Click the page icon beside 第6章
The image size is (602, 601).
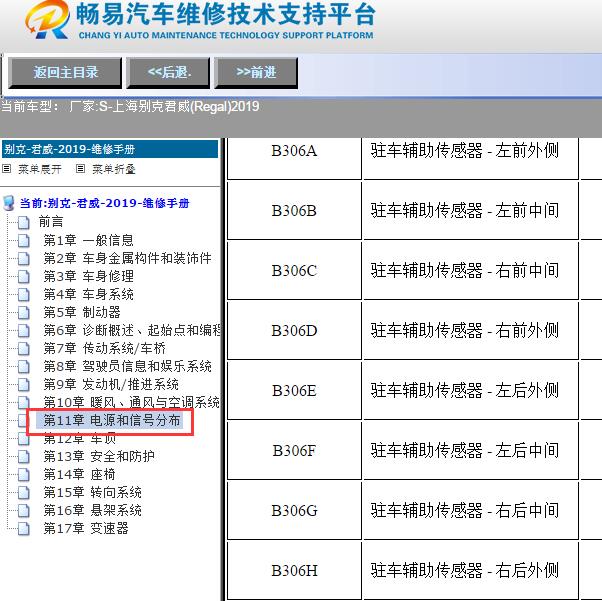pyautogui.click(x=24, y=331)
